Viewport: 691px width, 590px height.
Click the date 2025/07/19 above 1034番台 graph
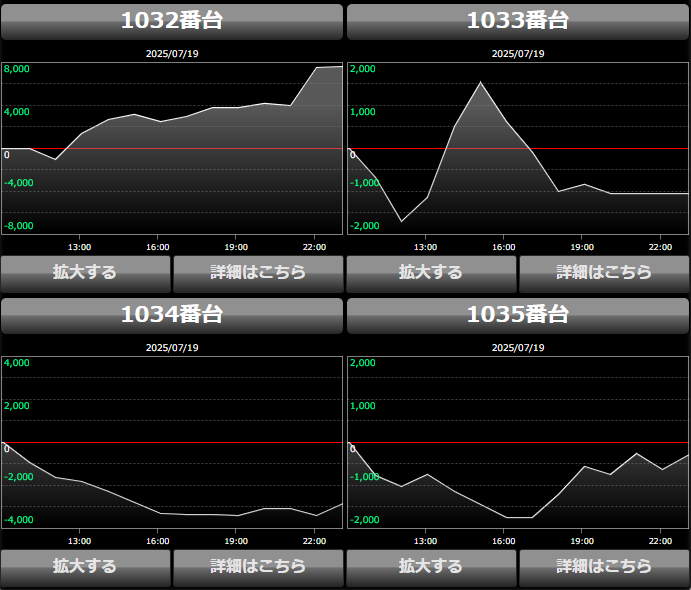click(x=172, y=348)
